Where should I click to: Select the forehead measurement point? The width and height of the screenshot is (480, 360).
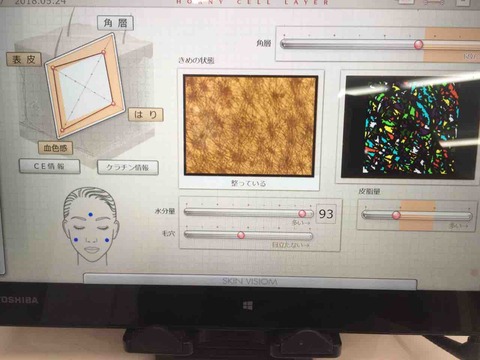coord(90,215)
